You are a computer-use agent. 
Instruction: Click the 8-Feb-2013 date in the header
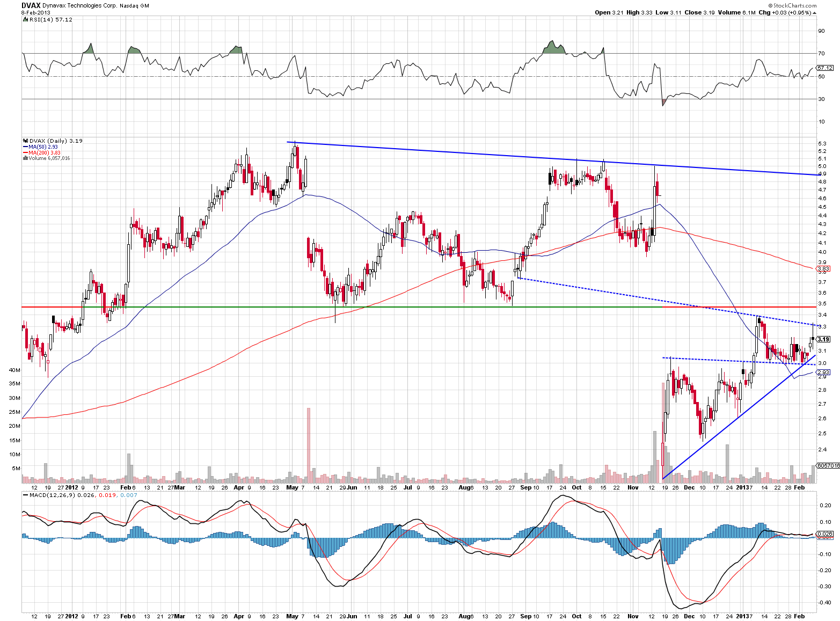click(x=35, y=12)
